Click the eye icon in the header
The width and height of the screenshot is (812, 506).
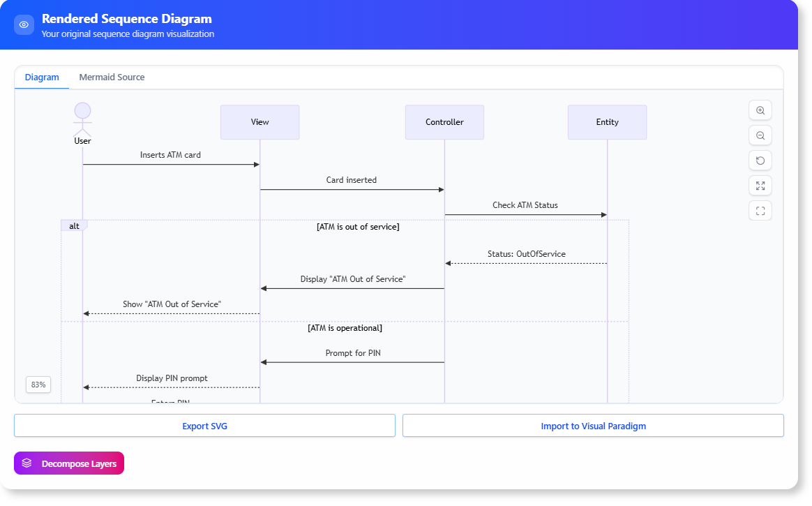(24, 24)
